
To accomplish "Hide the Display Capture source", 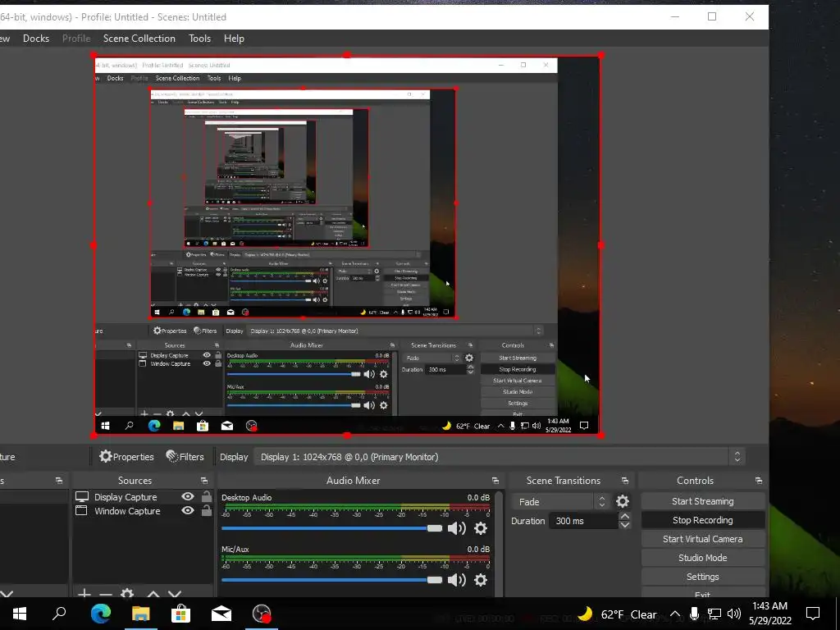I will point(188,496).
